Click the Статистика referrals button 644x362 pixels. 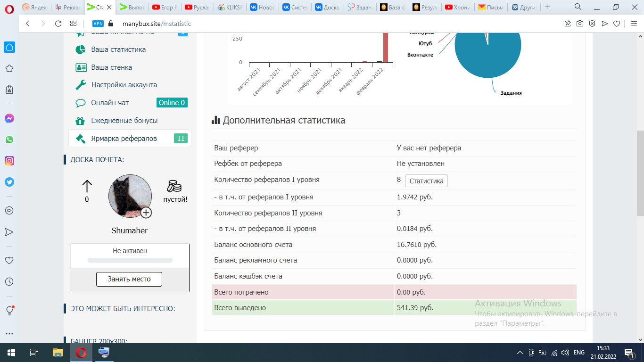point(427,181)
